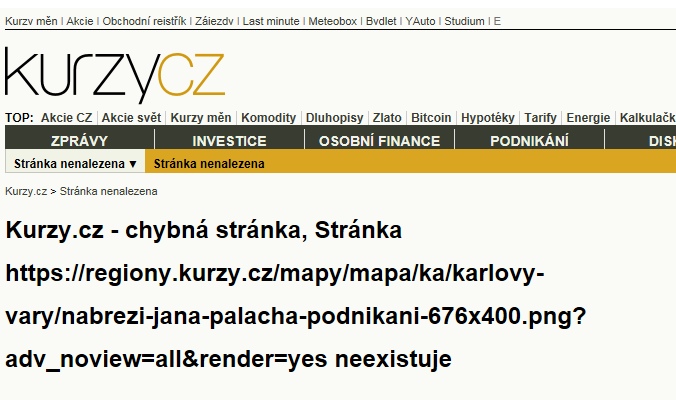Click the 'Kurzy.cz - chybná stránka' heading
The image size is (676, 400).
click(x=275, y=294)
